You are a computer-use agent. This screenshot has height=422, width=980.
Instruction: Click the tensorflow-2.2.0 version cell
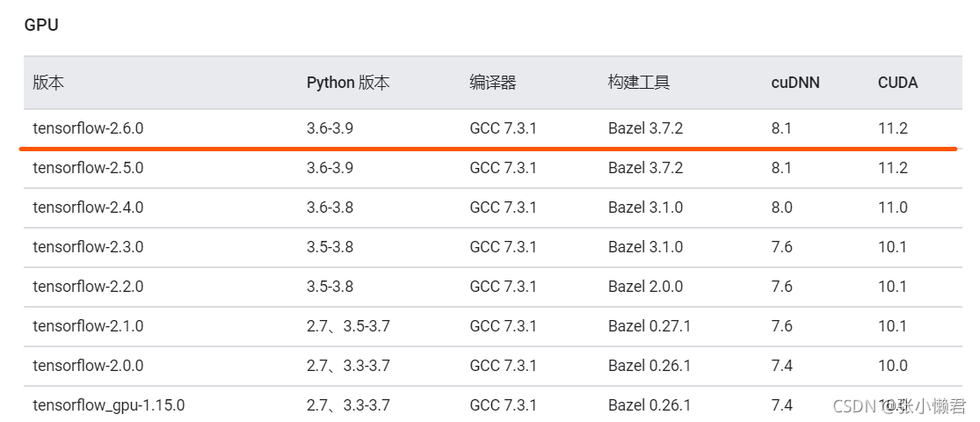pos(88,287)
